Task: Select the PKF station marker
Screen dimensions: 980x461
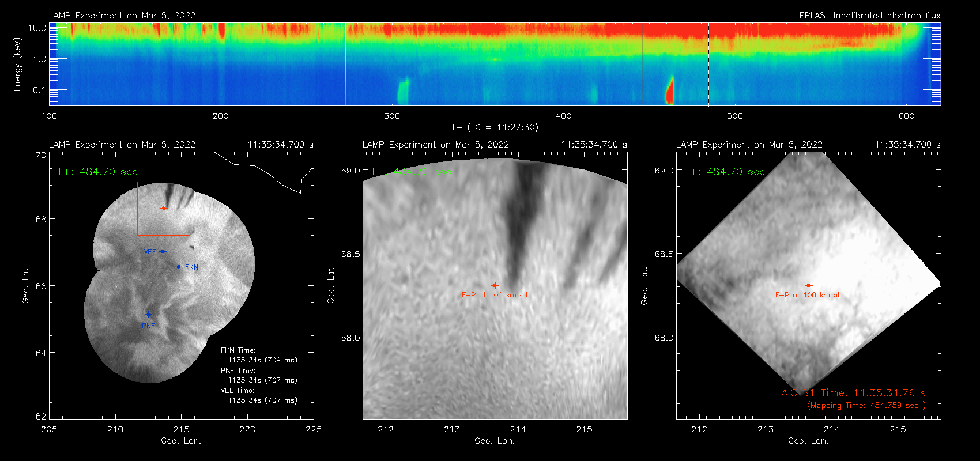Action: tap(148, 315)
